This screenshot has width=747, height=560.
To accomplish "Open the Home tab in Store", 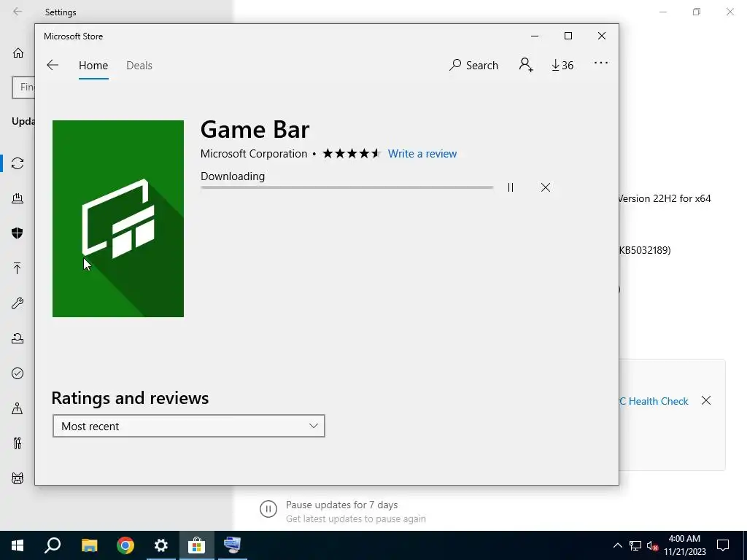I will coord(93,65).
